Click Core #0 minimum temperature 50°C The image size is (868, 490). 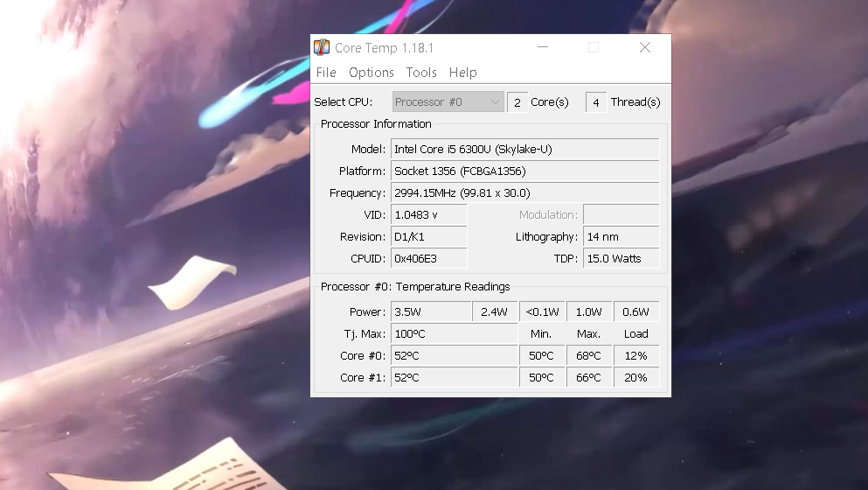(x=543, y=356)
